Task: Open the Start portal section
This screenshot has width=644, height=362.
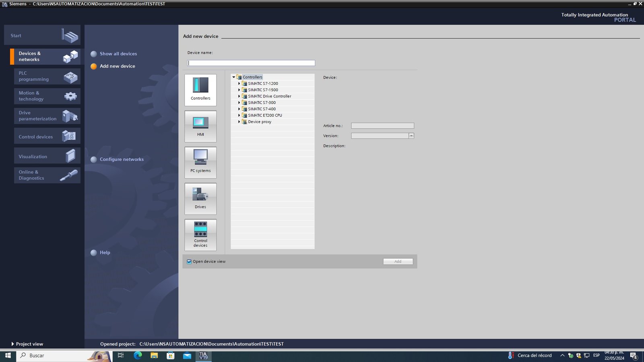Action: 42,35
